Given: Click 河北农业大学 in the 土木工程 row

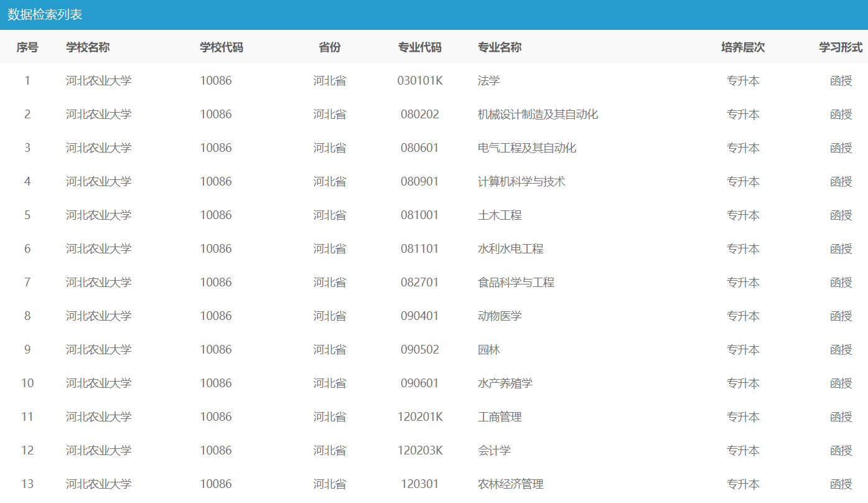Looking at the screenshot, I should point(99,215).
